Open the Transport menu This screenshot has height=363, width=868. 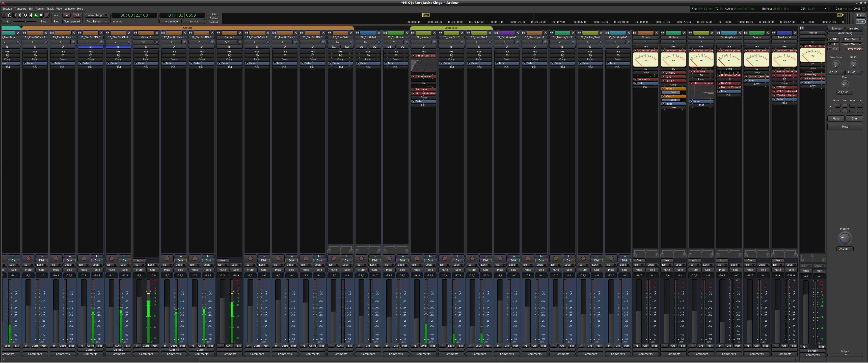tap(20, 9)
